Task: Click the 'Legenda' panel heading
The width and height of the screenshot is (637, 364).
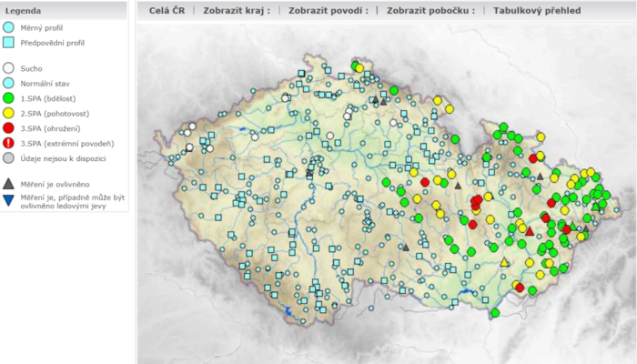Action: [23, 11]
